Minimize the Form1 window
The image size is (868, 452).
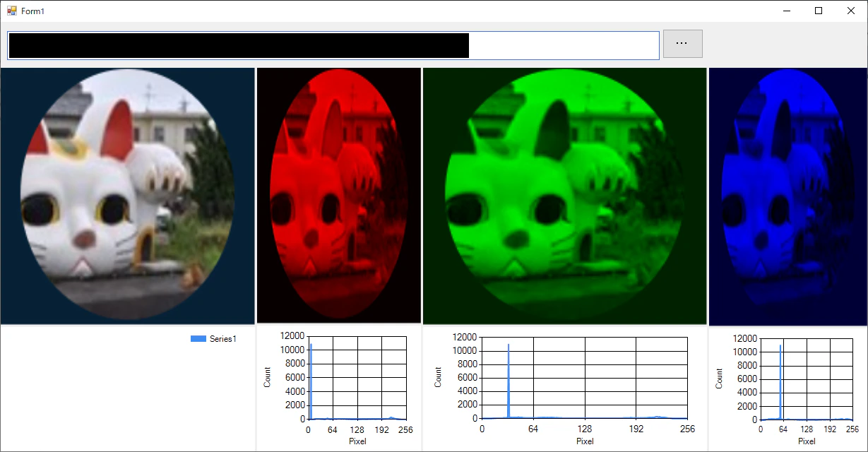786,11
